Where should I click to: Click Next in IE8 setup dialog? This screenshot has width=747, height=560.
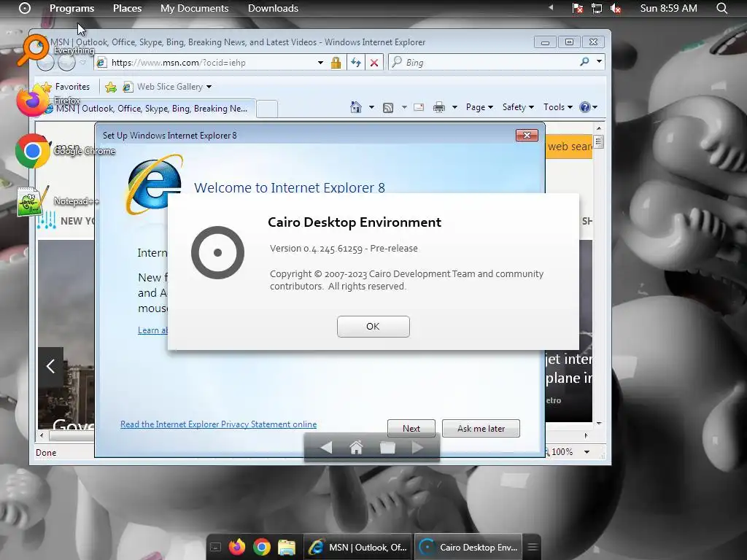(x=411, y=428)
